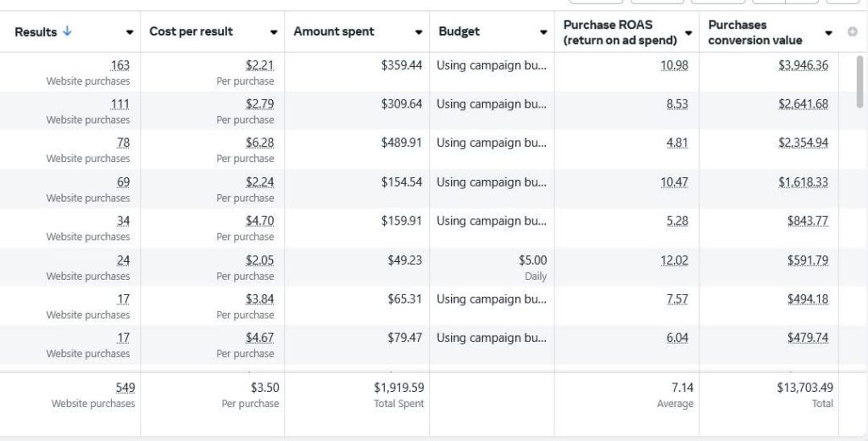Open the Results column dropdown arrow
868x441 pixels.
point(130,32)
